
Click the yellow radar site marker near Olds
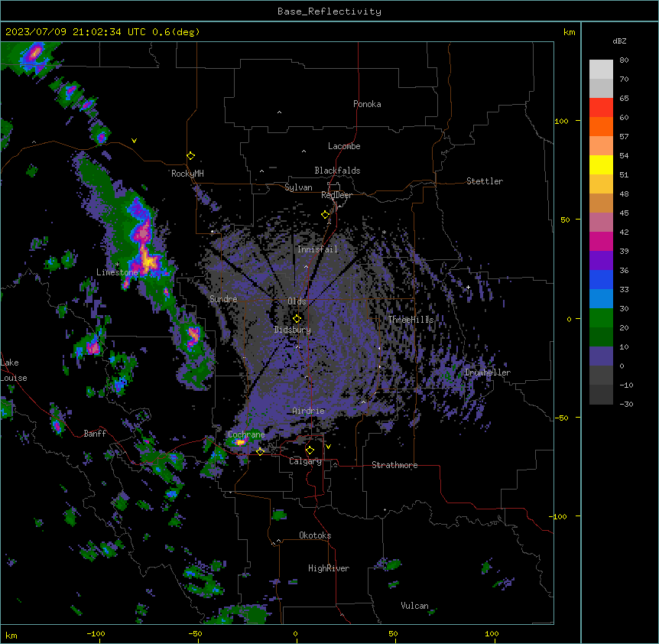297,319
